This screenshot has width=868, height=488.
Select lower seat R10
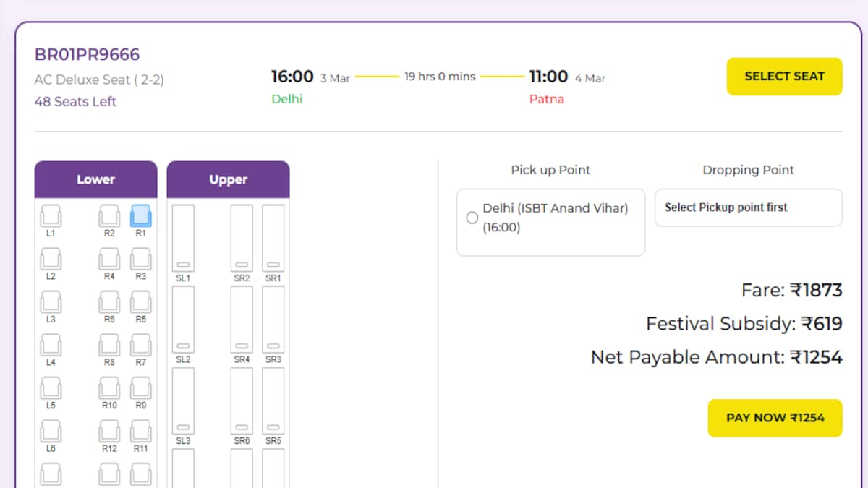(x=109, y=388)
